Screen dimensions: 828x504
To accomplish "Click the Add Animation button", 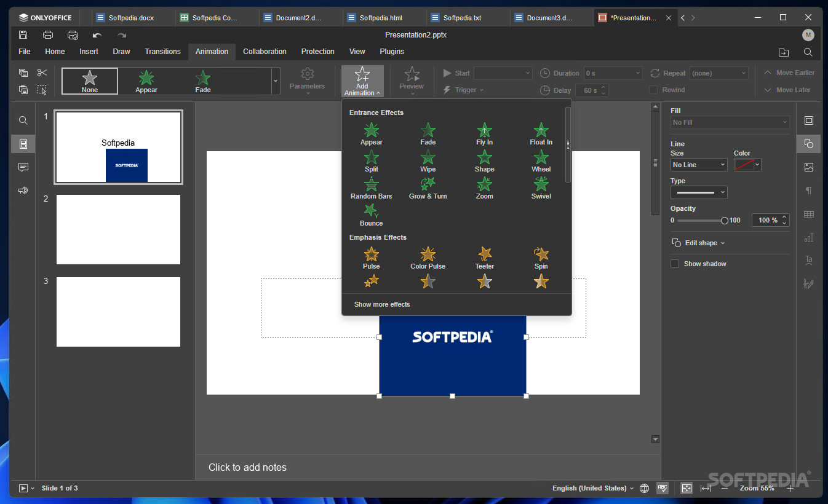I will (x=362, y=81).
